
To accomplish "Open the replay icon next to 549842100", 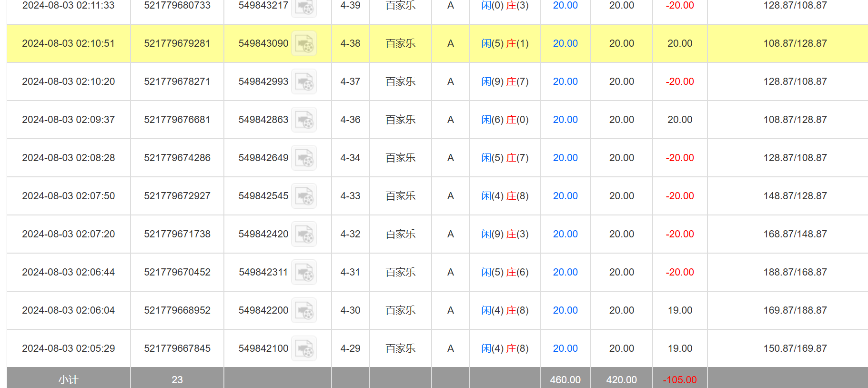I will click(x=304, y=349).
